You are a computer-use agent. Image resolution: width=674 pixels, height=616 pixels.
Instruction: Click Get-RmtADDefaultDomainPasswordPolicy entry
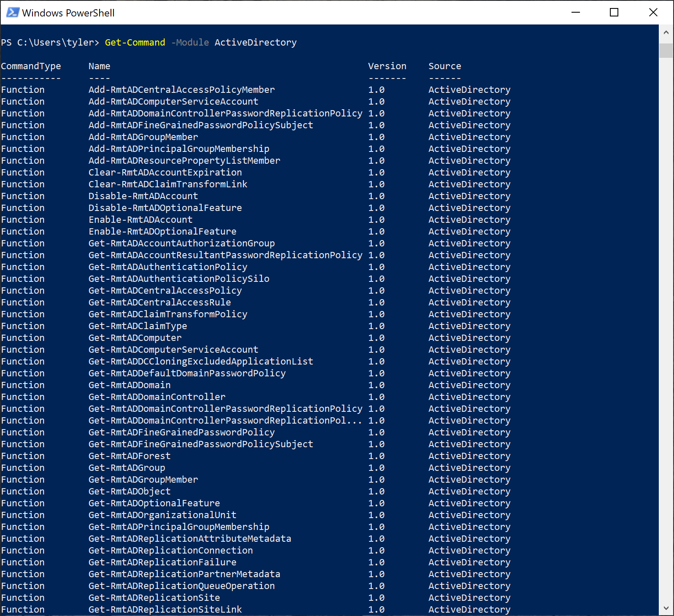(187, 373)
